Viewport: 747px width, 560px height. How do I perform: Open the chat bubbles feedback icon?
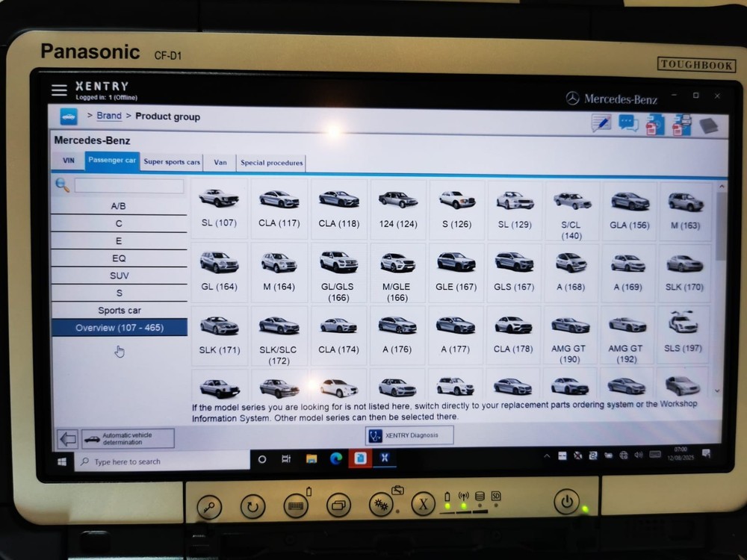pyautogui.click(x=628, y=124)
